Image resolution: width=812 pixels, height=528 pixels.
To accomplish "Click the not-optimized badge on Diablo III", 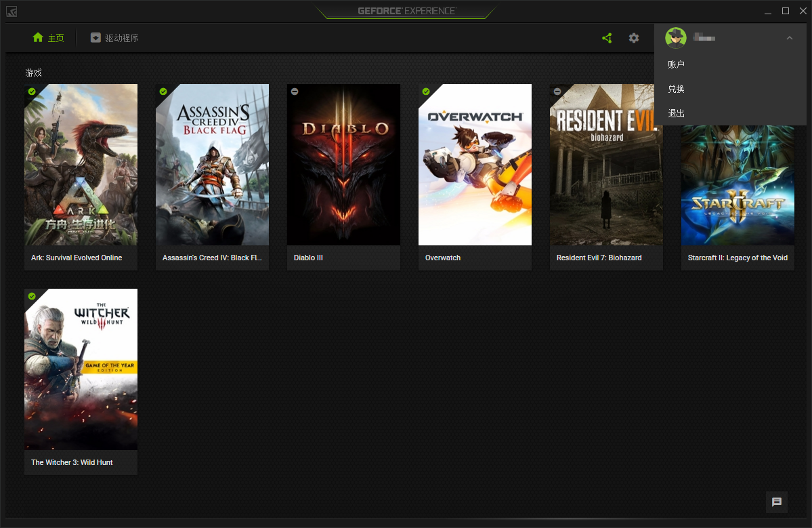I will click(x=295, y=92).
